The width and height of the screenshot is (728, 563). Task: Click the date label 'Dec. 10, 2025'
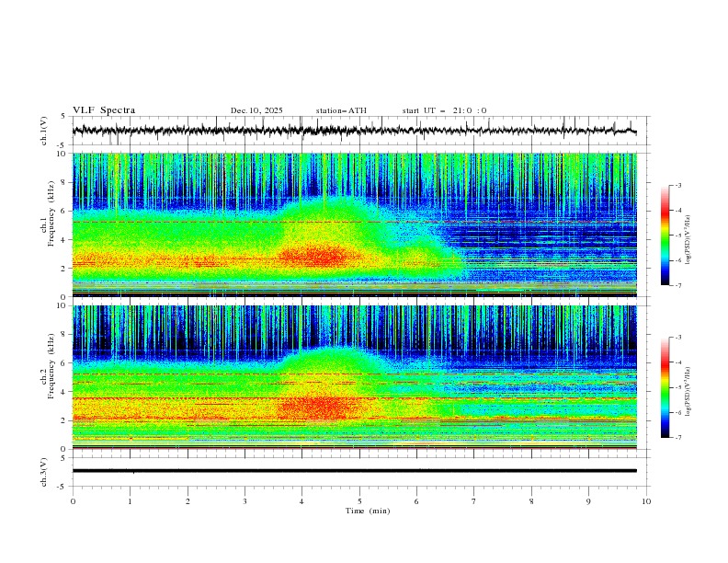point(256,110)
